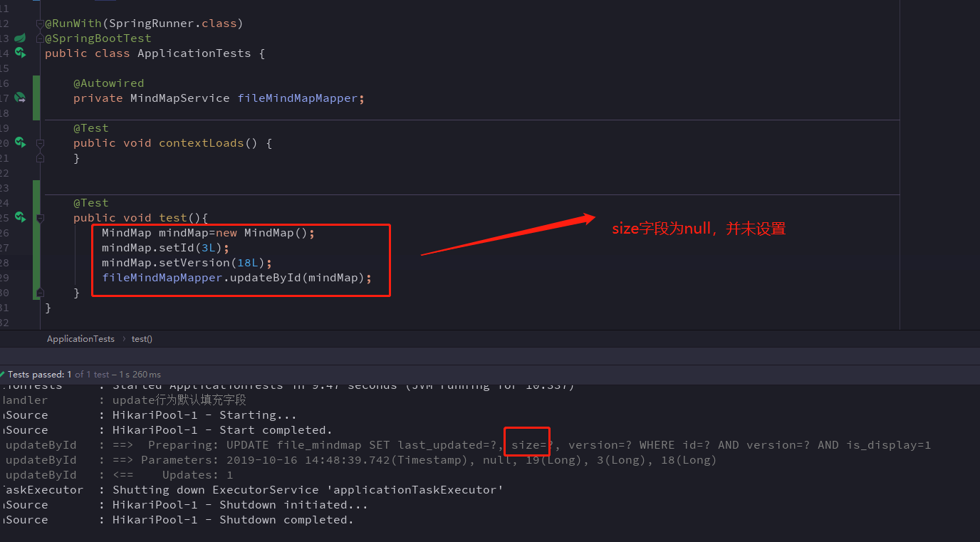Click the 'Tests passed: 1' status label
This screenshot has width=980, height=542.
pyautogui.click(x=40, y=375)
